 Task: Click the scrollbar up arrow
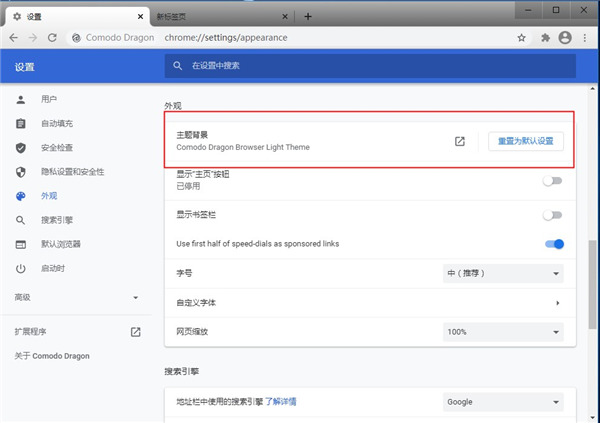coord(592,89)
